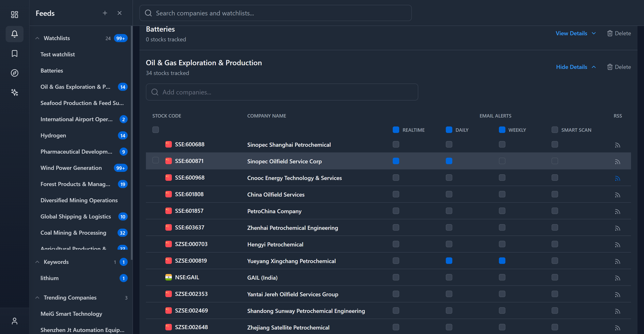Select the lithium keyword
Screen dimensions: 644x334
(x=49, y=278)
